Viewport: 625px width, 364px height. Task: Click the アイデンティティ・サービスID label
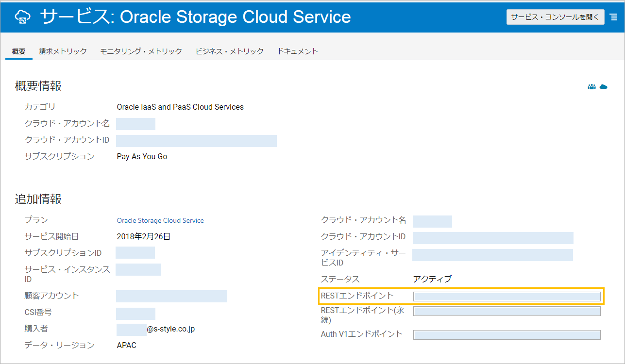(363, 258)
